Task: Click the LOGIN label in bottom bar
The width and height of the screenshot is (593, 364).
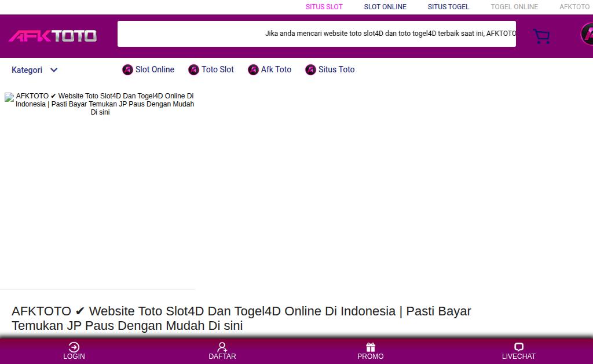Action: (x=74, y=356)
